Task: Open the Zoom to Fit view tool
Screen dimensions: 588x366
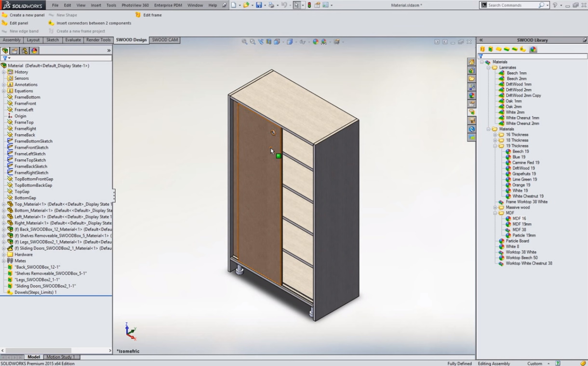Action: [244, 42]
